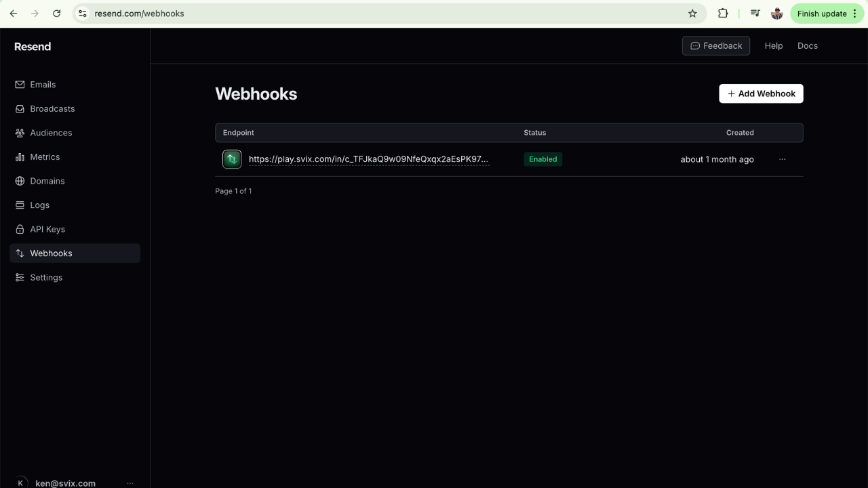Click the Feedback button
The image size is (868, 488).
(x=715, y=46)
